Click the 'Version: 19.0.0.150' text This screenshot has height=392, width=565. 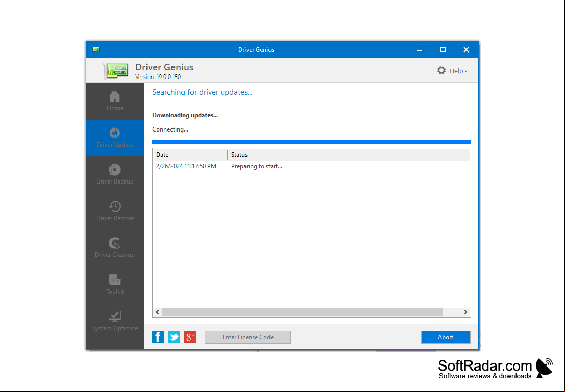tap(158, 76)
